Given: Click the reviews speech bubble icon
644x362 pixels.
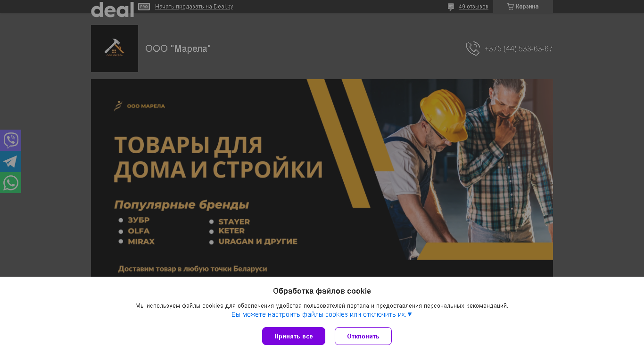Looking at the screenshot, I should pyautogui.click(x=451, y=7).
